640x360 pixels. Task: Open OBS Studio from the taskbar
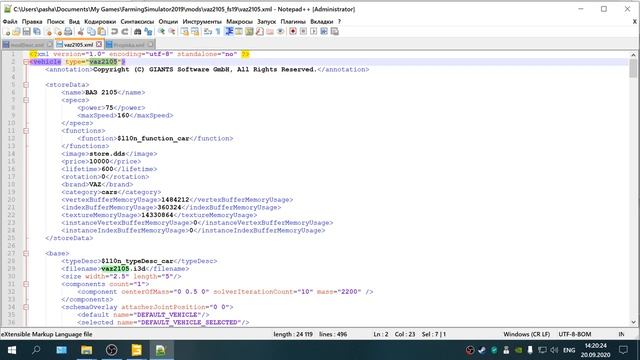111,350
